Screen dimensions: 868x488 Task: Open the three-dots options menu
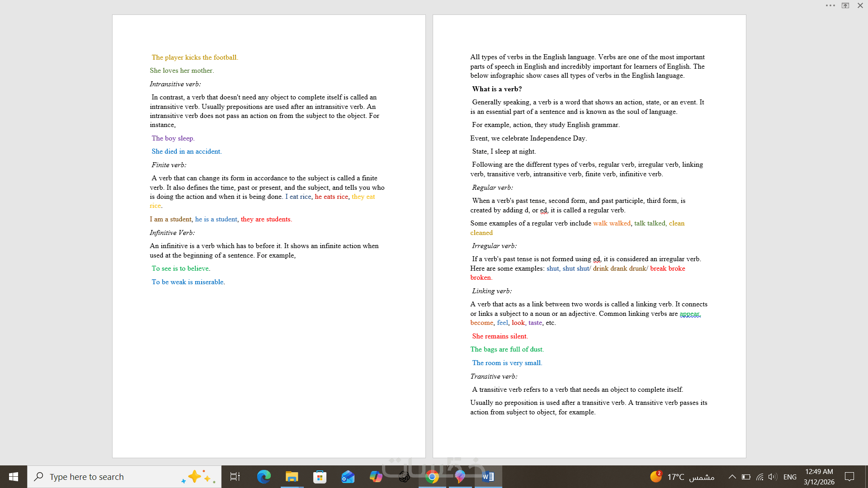coord(830,5)
